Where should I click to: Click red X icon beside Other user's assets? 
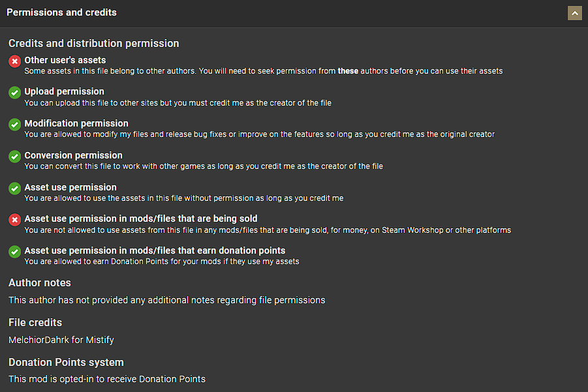(x=14, y=61)
